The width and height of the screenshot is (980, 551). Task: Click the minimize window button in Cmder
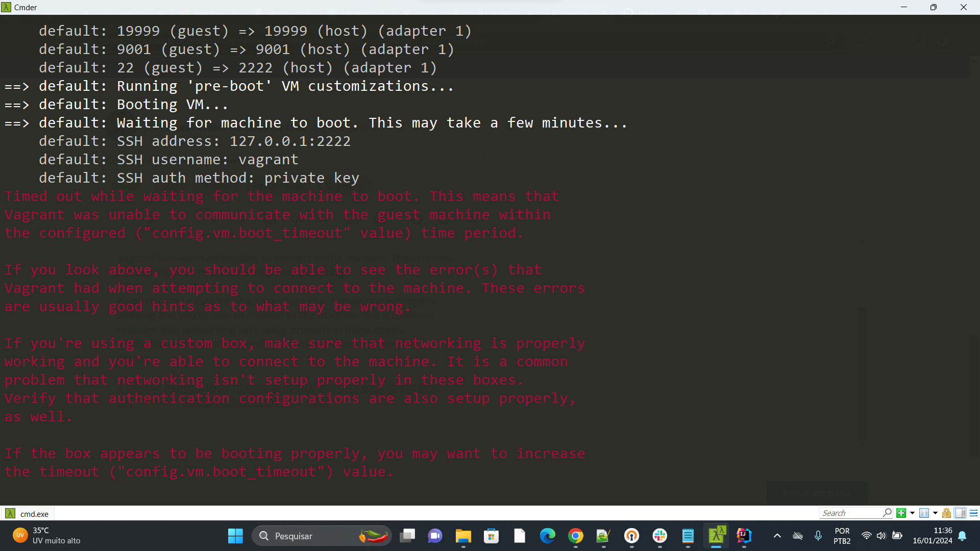click(x=903, y=8)
